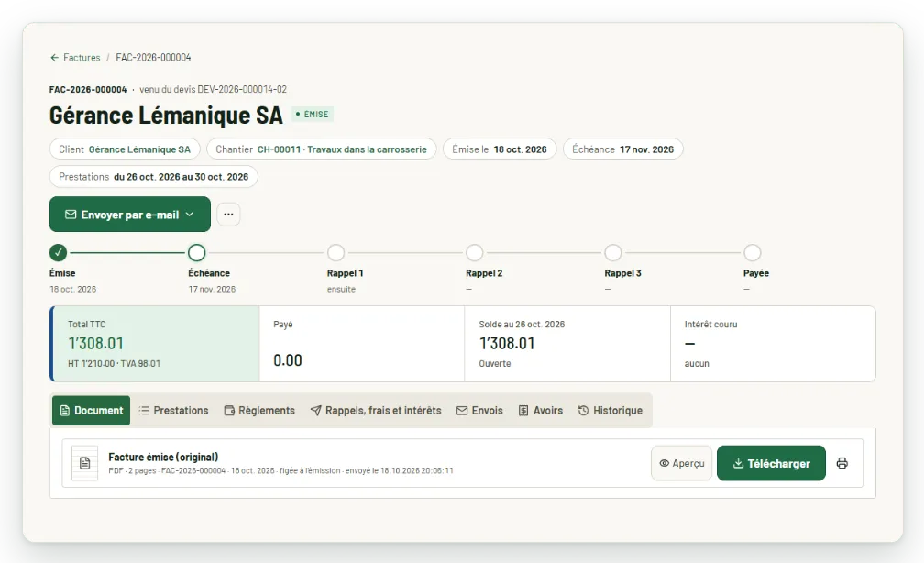This screenshot has width=924, height=563.
Task: Open the Gérance Lémanique SA client chip
Action: click(125, 149)
